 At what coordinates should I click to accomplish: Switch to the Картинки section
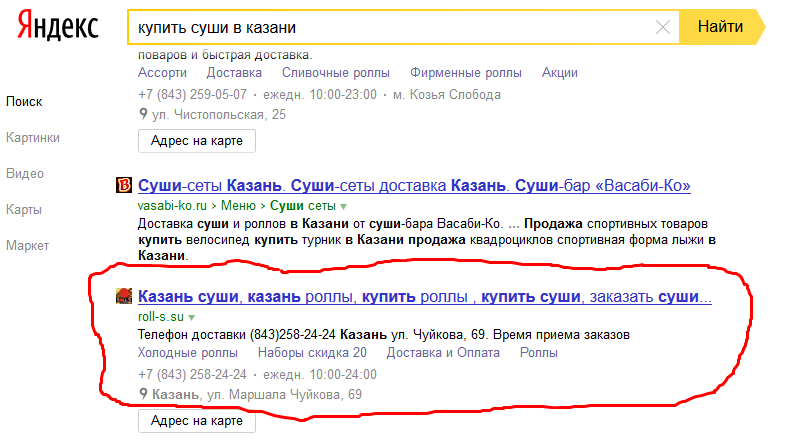33,138
